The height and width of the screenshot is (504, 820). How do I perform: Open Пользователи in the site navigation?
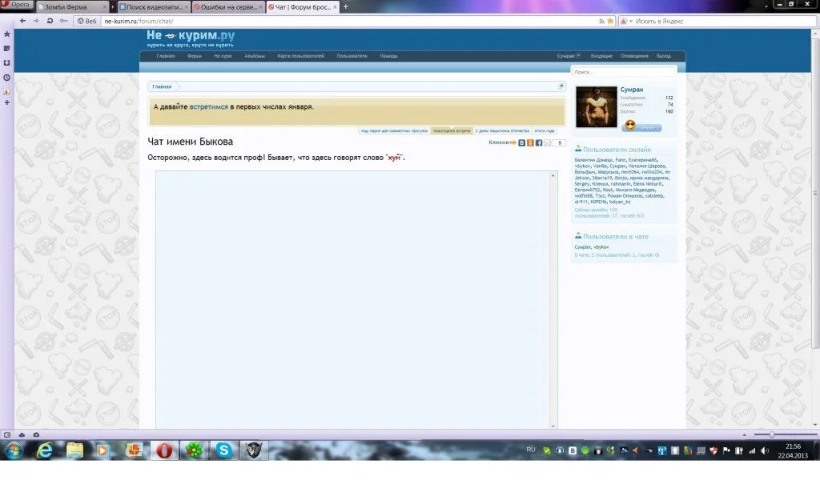click(352, 56)
